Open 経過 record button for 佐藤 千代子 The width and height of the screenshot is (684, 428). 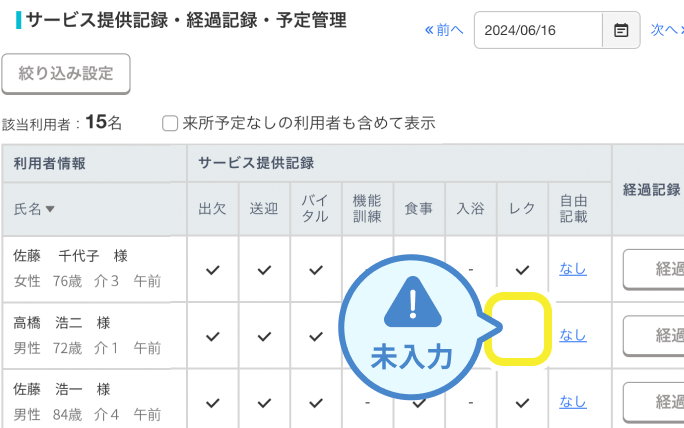653,269
